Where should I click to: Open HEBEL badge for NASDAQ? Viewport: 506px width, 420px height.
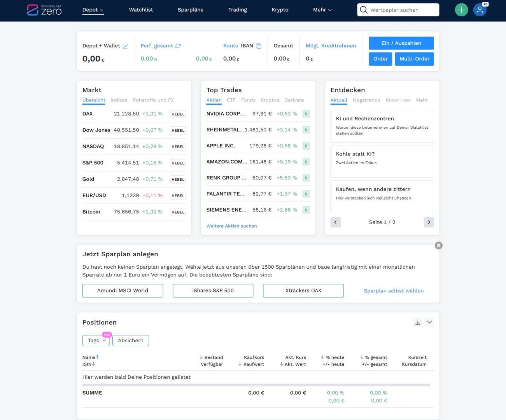178,147
